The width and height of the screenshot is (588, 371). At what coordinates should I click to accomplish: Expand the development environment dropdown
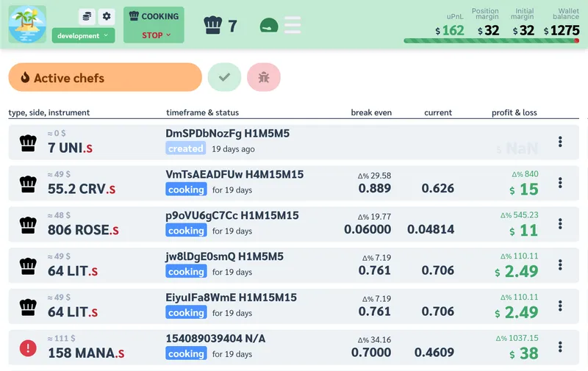click(x=83, y=35)
